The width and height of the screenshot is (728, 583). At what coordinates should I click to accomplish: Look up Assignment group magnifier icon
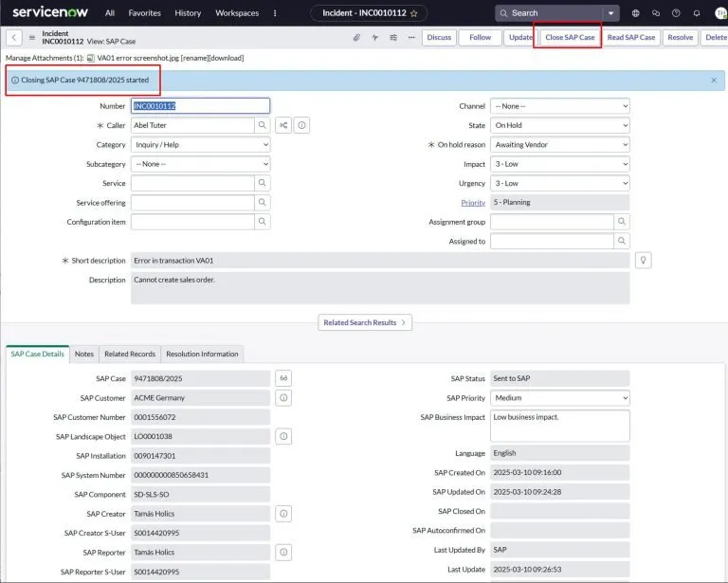(x=622, y=222)
